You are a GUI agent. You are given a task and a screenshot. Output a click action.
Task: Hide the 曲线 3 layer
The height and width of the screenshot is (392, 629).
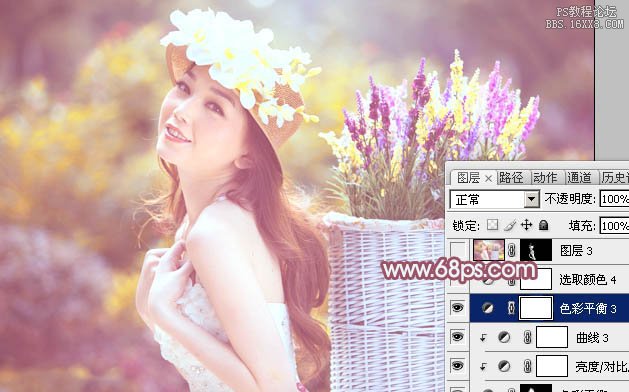point(458,337)
